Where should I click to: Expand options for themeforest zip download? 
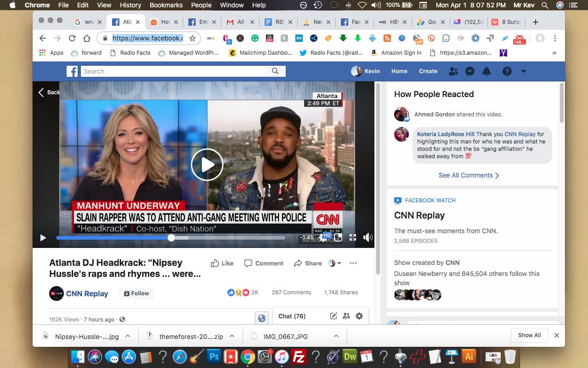click(232, 336)
